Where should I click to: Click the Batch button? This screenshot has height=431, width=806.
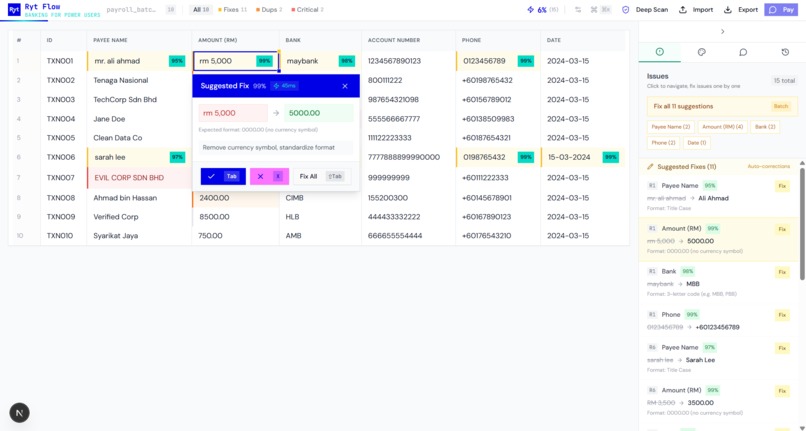(779, 106)
